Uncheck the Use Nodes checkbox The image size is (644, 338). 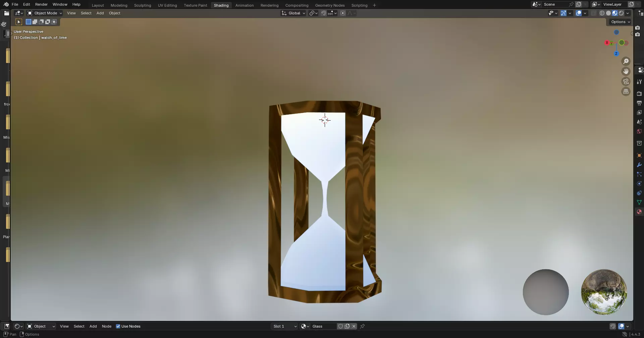[x=118, y=326]
